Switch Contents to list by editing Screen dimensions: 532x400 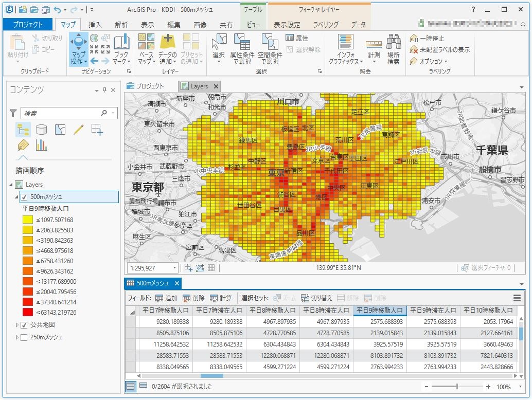(x=79, y=130)
